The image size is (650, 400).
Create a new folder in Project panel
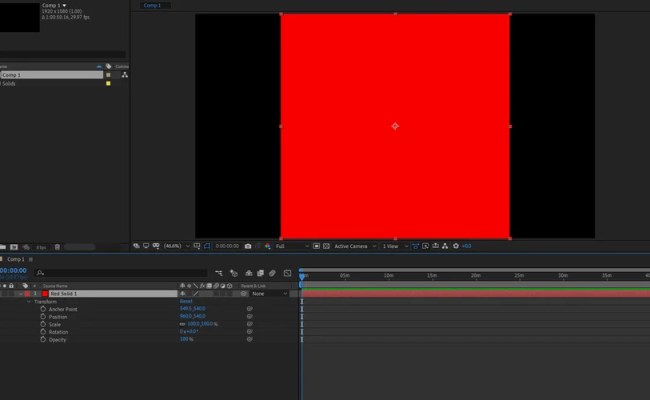(x=3, y=247)
